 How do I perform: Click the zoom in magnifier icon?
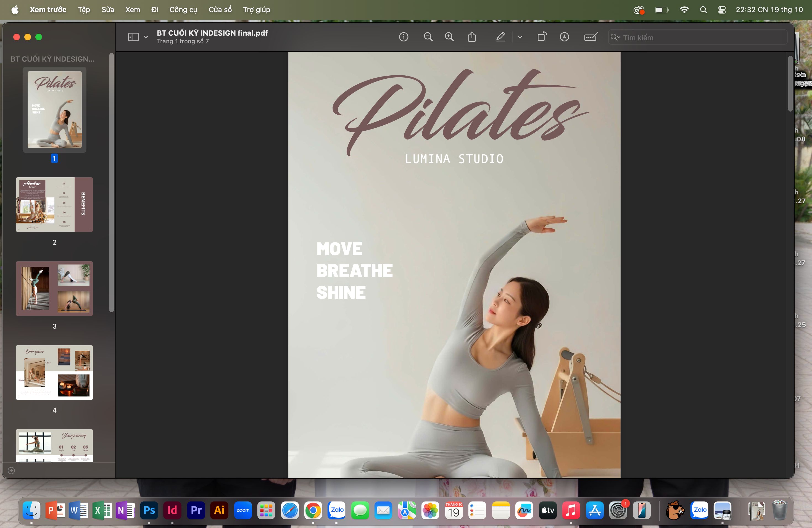[x=449, y=37]
